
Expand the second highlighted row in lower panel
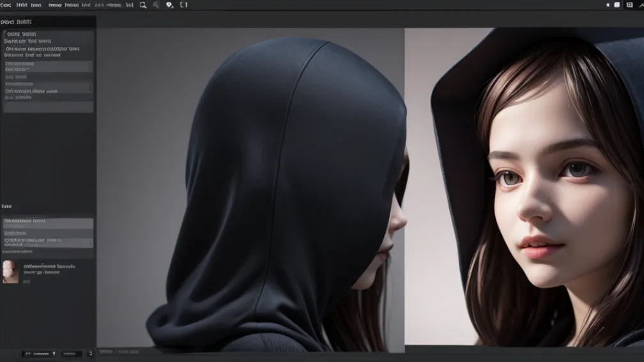(x=48, y=243)
